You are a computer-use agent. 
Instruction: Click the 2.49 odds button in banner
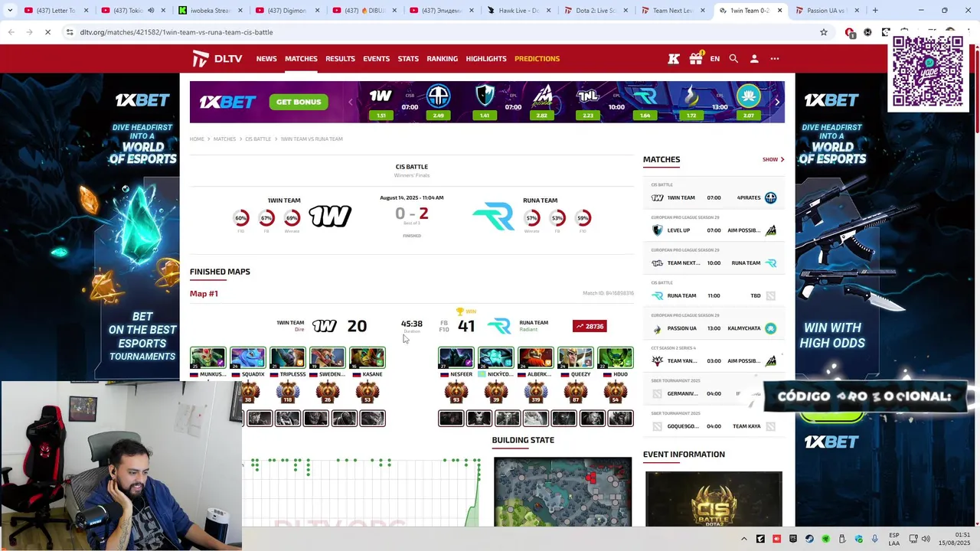pyautogui.click(x=439, y=116)
